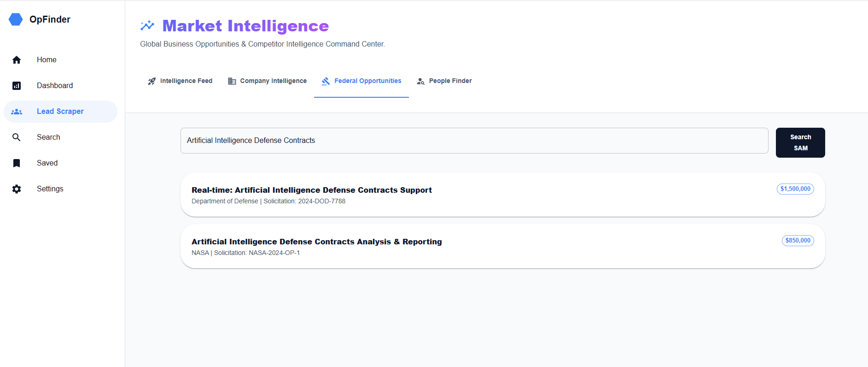Focus the SAM search query input field
868x367 pixels.
click(474, 141)
